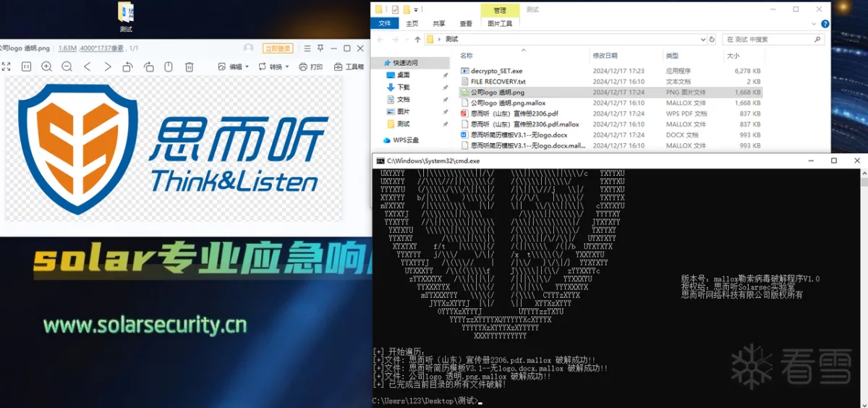
Task: Zoom in on the logo image
Action: coord(46,67)
